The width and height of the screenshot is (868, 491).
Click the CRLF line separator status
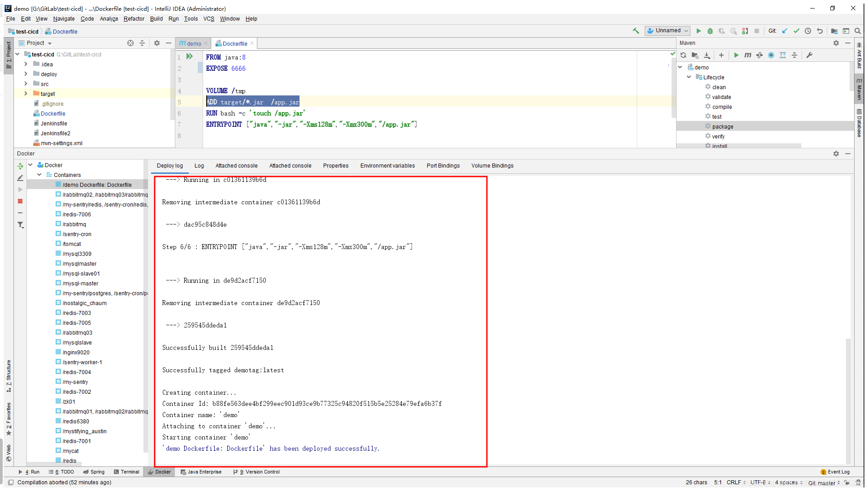(x=736, y=482)
